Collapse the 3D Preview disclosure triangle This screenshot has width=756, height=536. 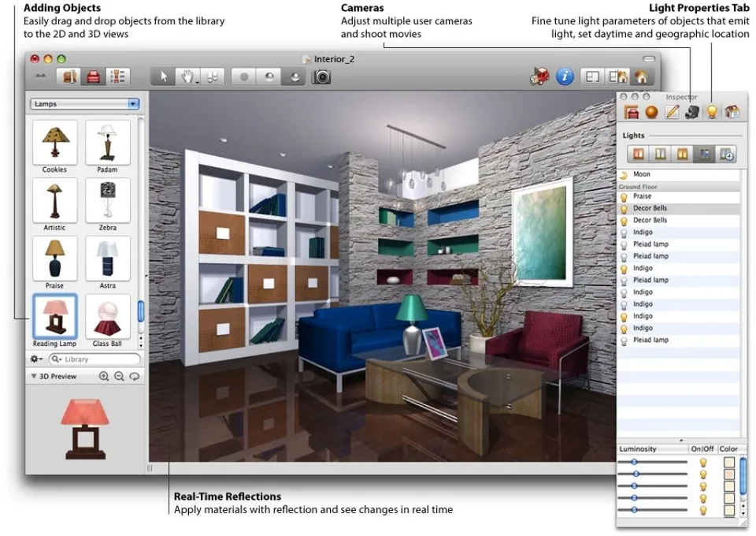[x=34, y=376]
